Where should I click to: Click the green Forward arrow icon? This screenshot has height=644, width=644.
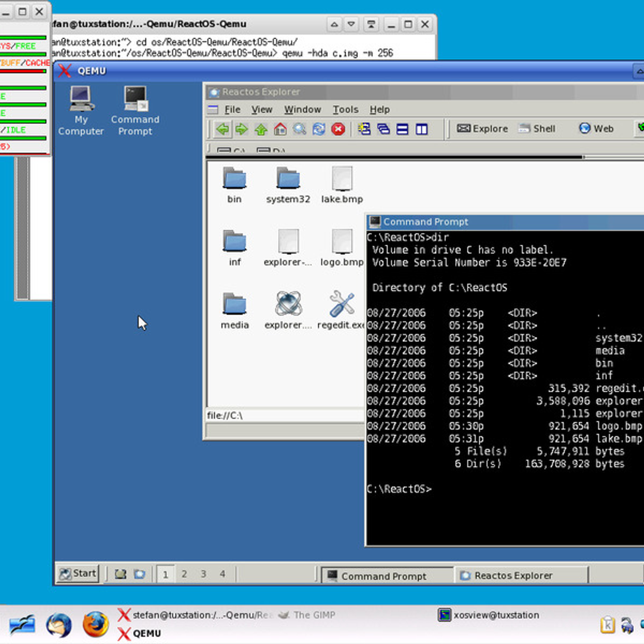pos(241,129)
